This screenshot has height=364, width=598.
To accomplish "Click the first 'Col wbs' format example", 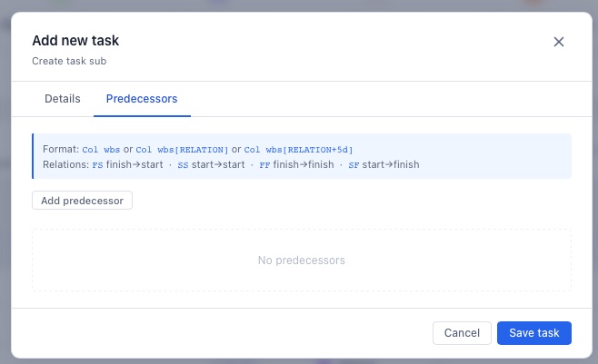I will click(101, 150).
